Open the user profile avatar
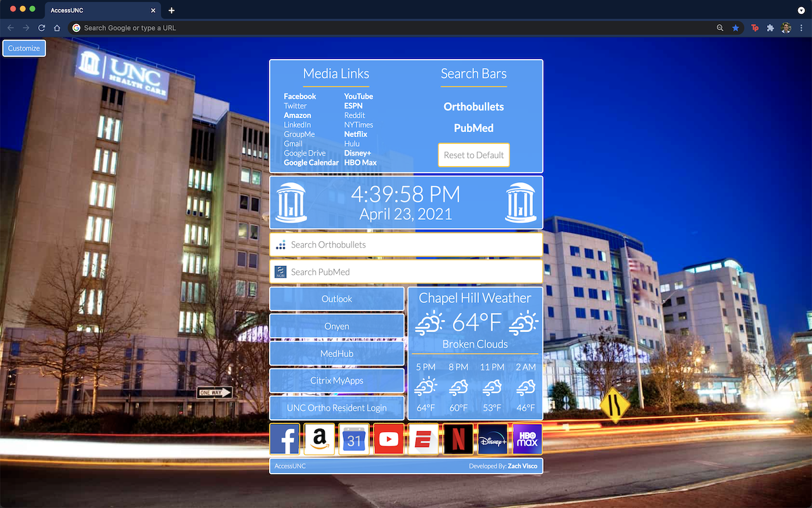 (786, 28)
